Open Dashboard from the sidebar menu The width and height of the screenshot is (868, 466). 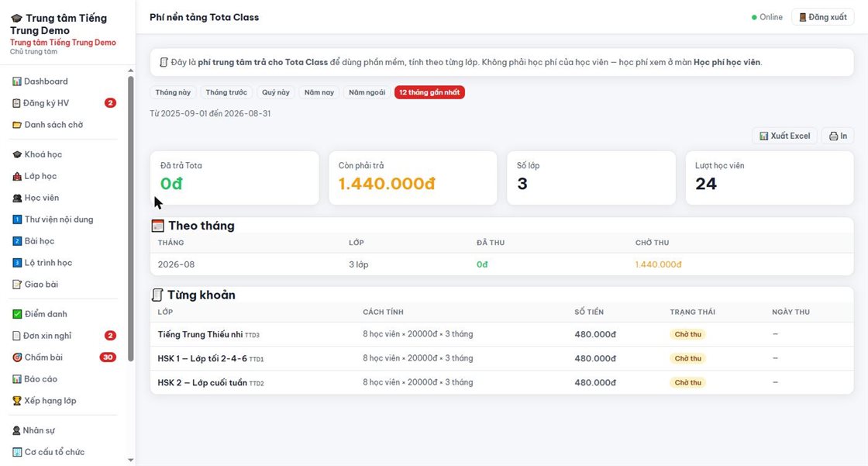coord(64,81)
